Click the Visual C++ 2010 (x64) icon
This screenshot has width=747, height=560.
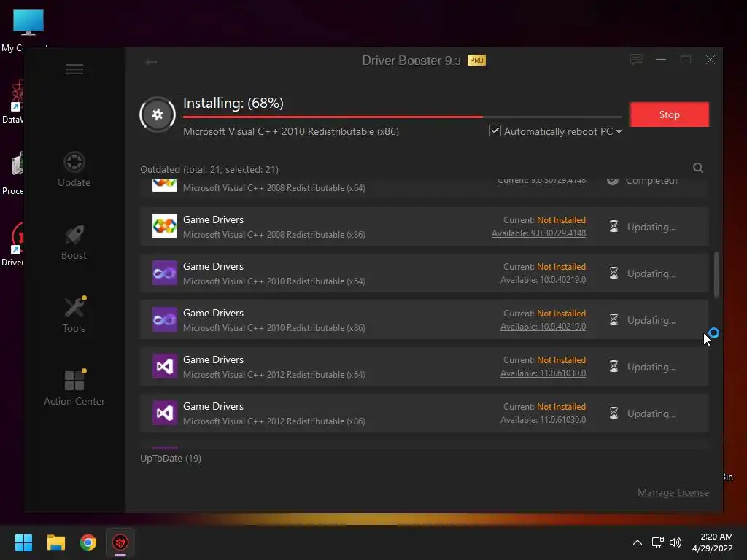(164, 273)
